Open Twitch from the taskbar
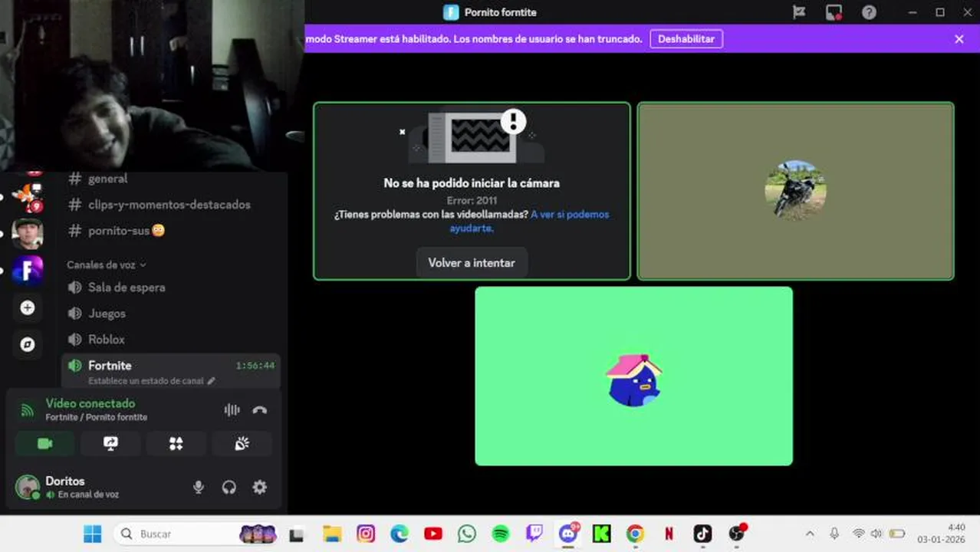 click(x=534, y=534)
